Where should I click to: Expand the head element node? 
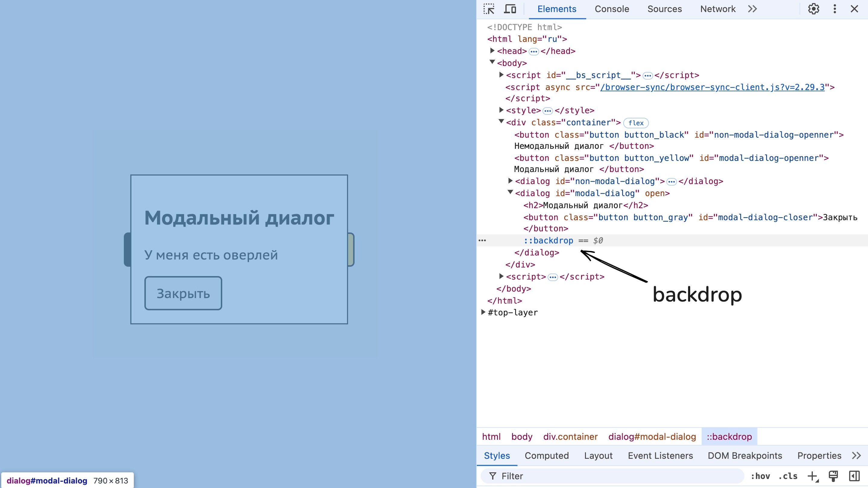(492, 51)
